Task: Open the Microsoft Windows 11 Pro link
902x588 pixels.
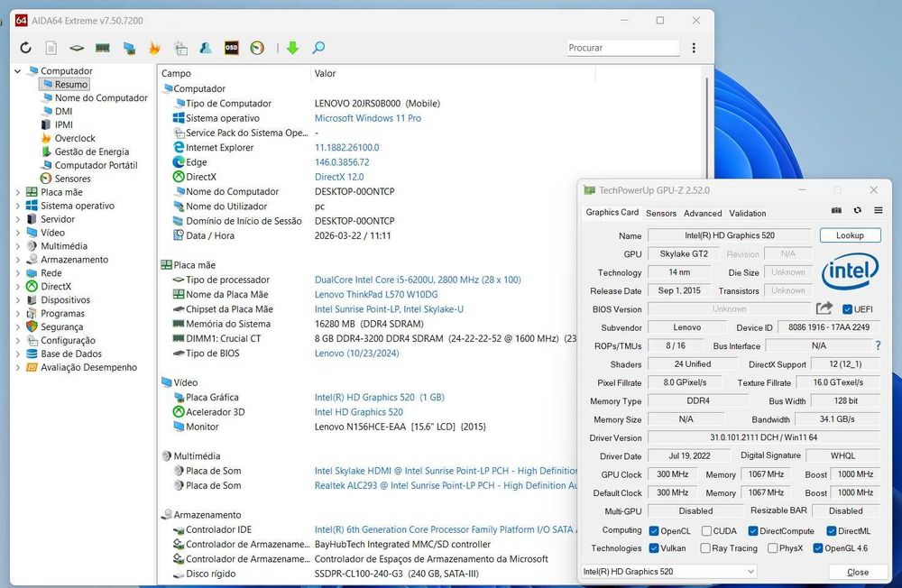Action: click(368, 118)
